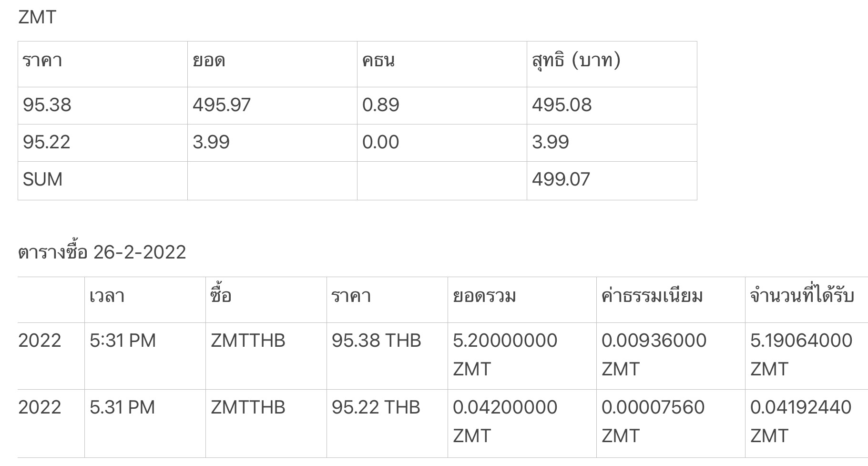Click the 0.00007560 ZMT fee cell

click(x=671, y=423)
